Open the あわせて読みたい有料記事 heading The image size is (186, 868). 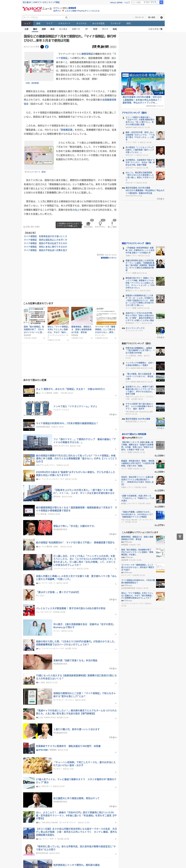[134, 434]
